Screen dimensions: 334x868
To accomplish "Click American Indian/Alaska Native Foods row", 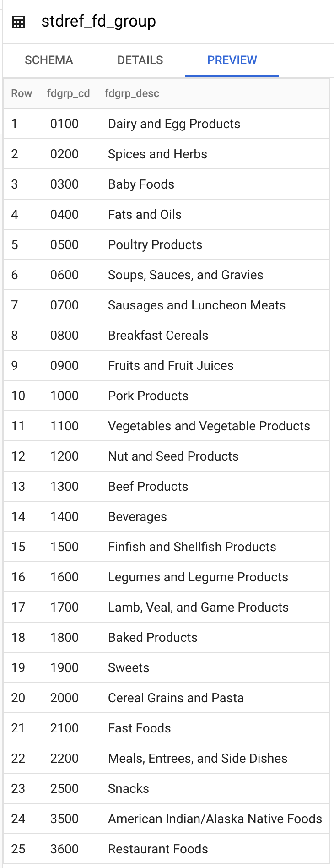I will tap(215, 819).
